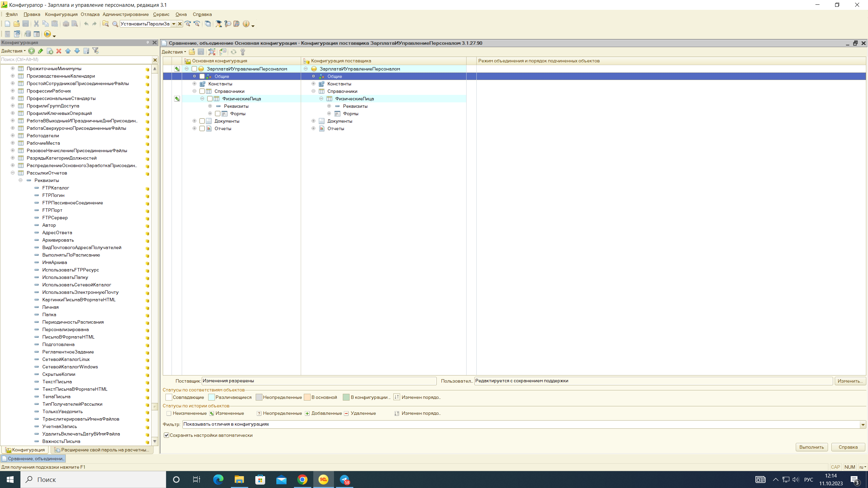Click the Изменить... button

(850, 381)
